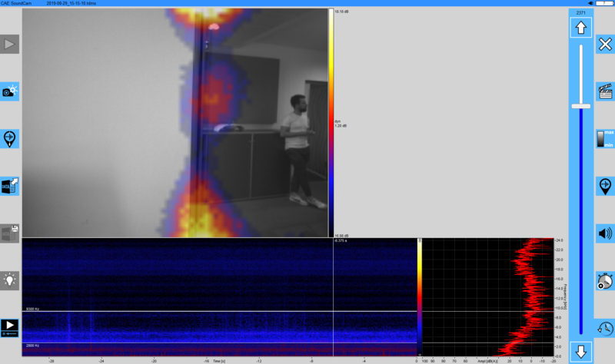Select the location pin icon in left sidebar
The height and width of the screenshot is (364, 615).
click(9, 138)
